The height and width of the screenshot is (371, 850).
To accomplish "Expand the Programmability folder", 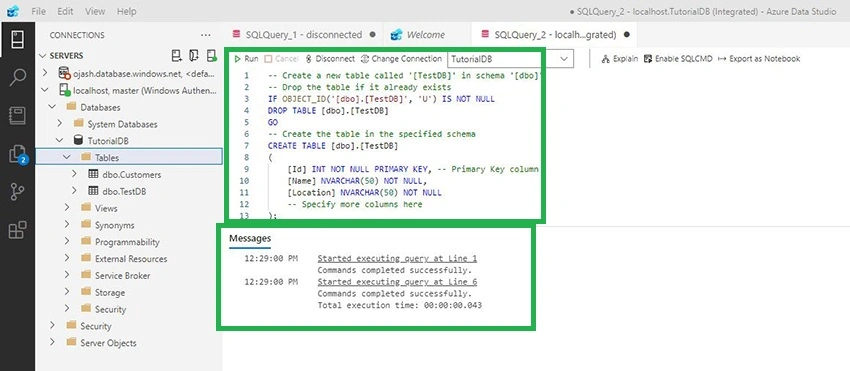I will coord(67,241).
